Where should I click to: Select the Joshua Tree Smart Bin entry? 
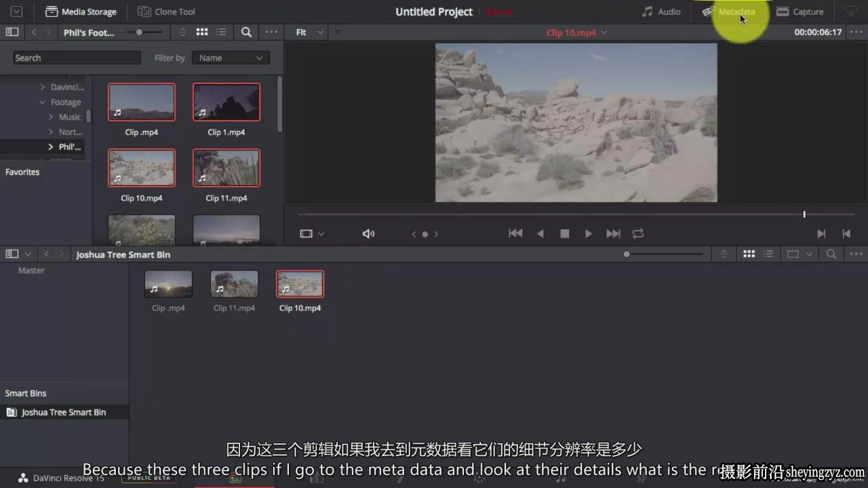[64, 412]
